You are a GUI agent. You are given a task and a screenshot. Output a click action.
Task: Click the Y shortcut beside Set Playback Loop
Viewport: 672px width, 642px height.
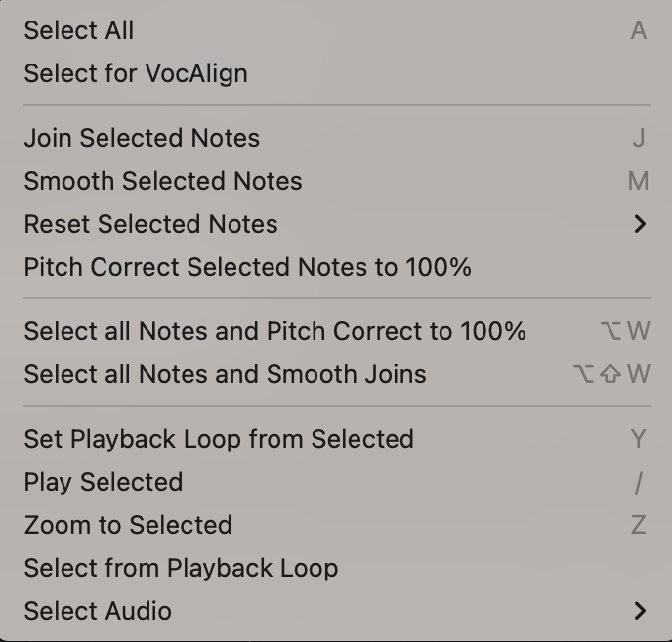[x=639, y=439]
